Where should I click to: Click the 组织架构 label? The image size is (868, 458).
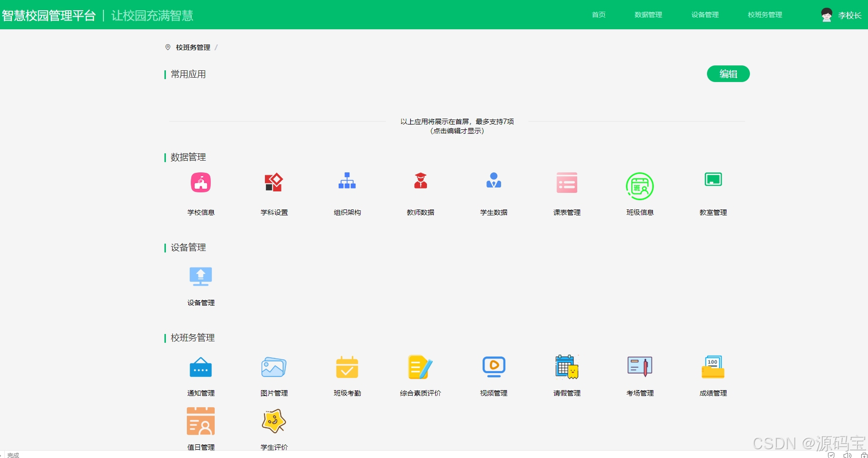[x=347, y=212]
